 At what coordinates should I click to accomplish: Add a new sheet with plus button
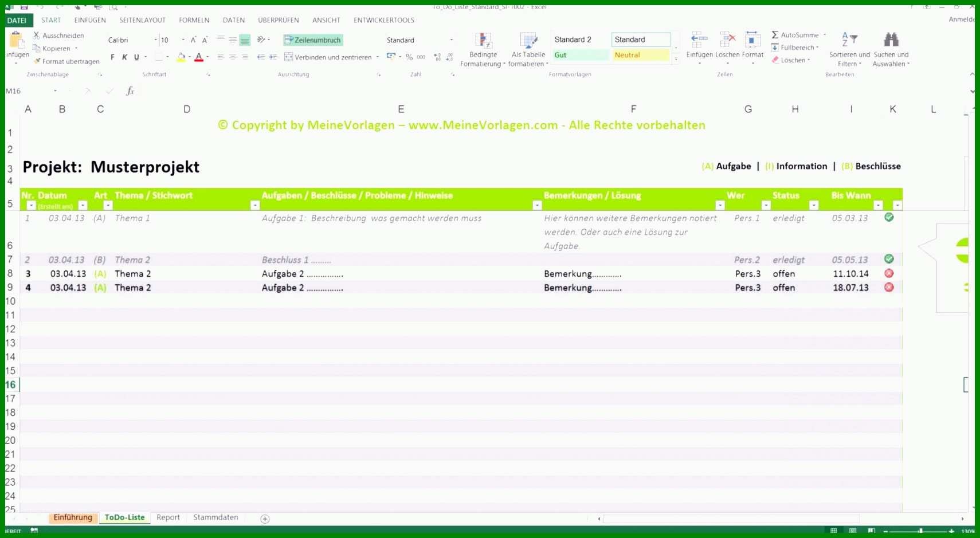tap(265, 519)
